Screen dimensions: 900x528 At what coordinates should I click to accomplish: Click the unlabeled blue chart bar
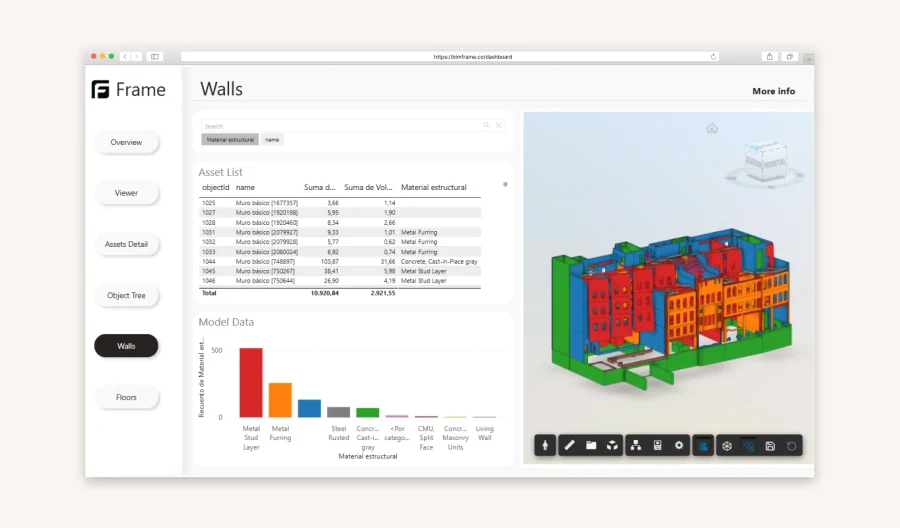(x=309, y=408)
